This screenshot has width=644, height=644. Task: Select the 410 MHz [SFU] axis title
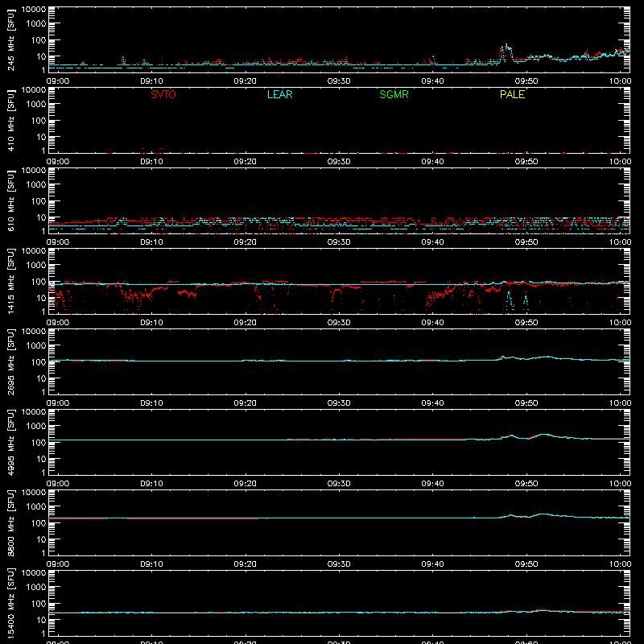10,120
